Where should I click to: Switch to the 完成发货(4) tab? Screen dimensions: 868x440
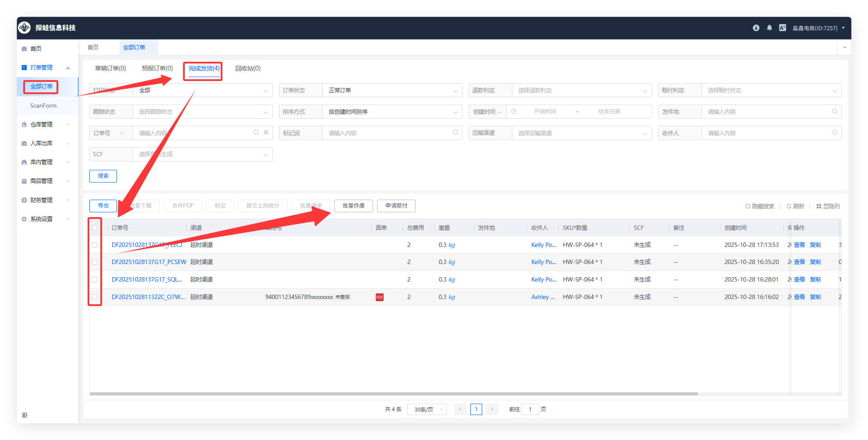(x=204, y=69)
